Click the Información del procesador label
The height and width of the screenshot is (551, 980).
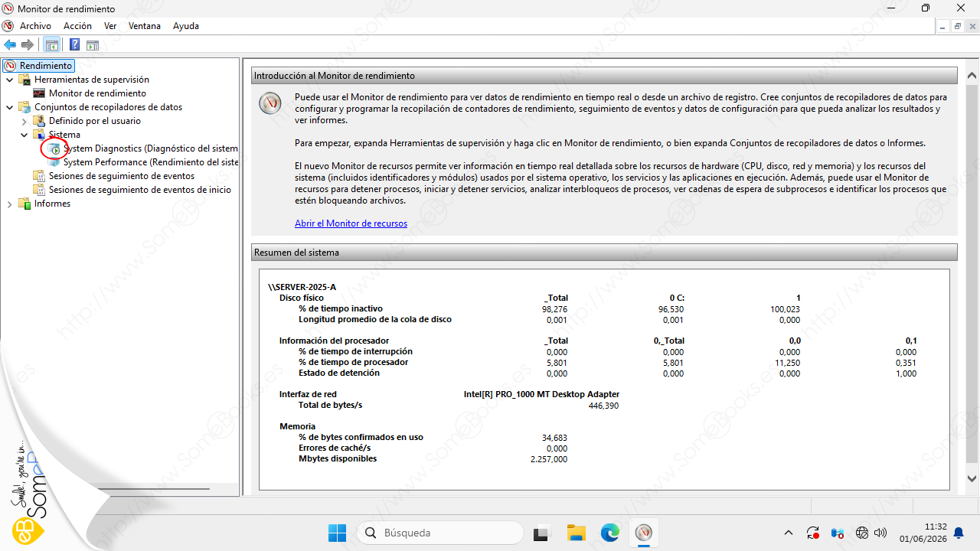(334, 341)
